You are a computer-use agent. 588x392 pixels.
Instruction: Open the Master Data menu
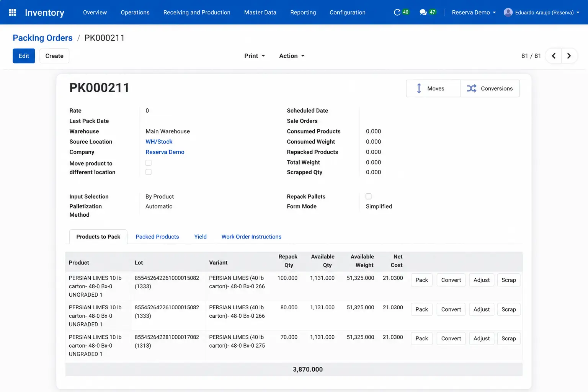[x=260, y=12]
